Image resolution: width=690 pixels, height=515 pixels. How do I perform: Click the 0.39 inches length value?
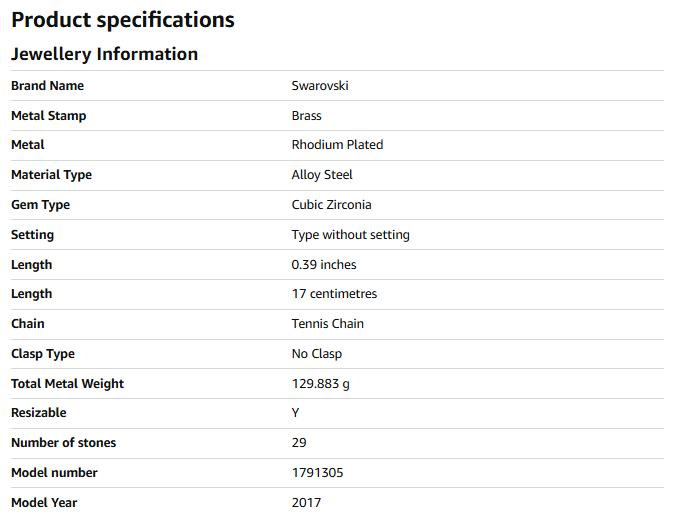click(x=324, y=265)
